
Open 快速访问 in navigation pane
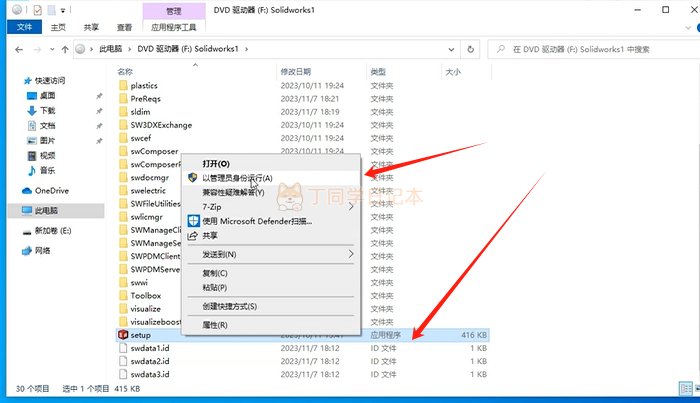[50, 81]
